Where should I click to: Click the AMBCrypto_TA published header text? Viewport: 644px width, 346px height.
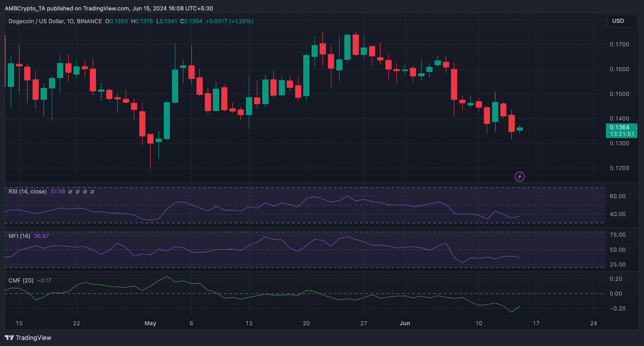coord(109,8)
